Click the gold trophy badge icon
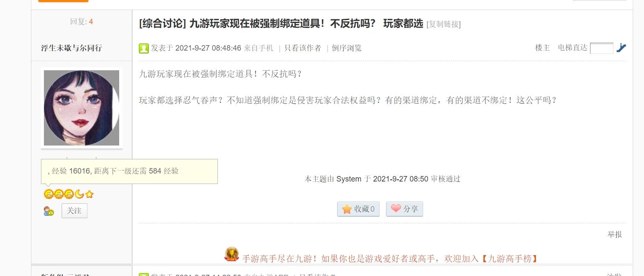The width and height of the screenshot is (644, 276). (232, 254)
